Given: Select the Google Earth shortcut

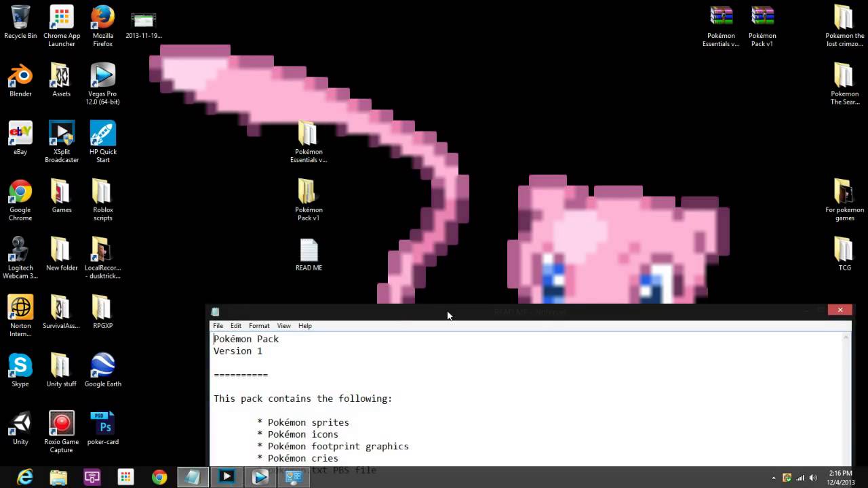Looking at the screenshot, I should coord(103,370).
